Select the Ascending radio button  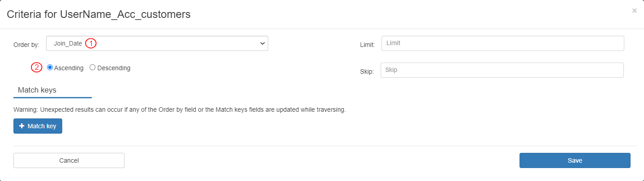[50, 67]
